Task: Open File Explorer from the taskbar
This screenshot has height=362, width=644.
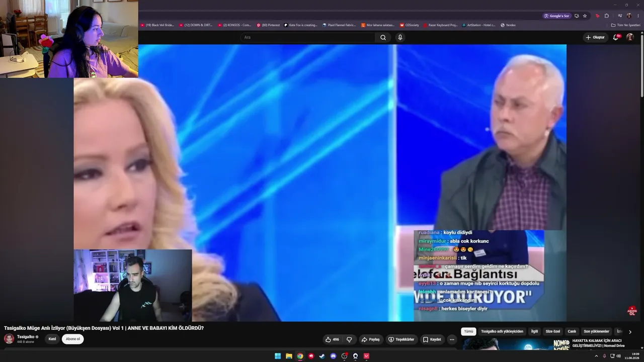Action: pyautogui.click(x=289, y=356)
